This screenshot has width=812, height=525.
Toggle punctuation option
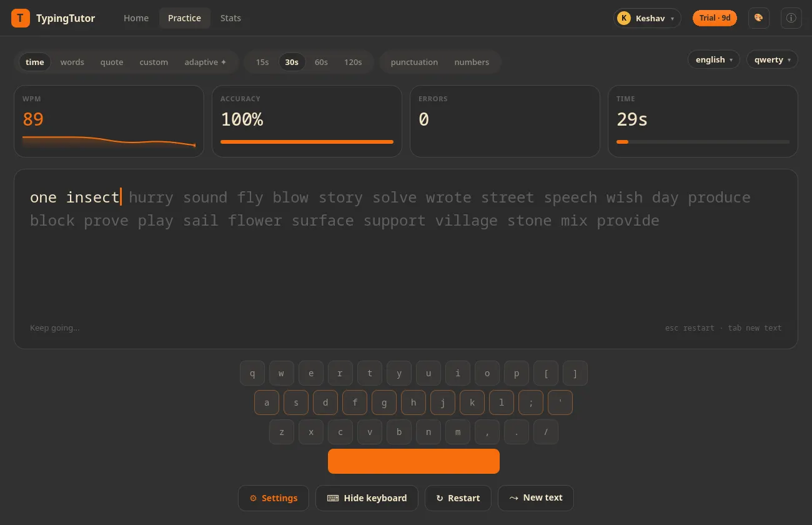(x=414, y=62)
